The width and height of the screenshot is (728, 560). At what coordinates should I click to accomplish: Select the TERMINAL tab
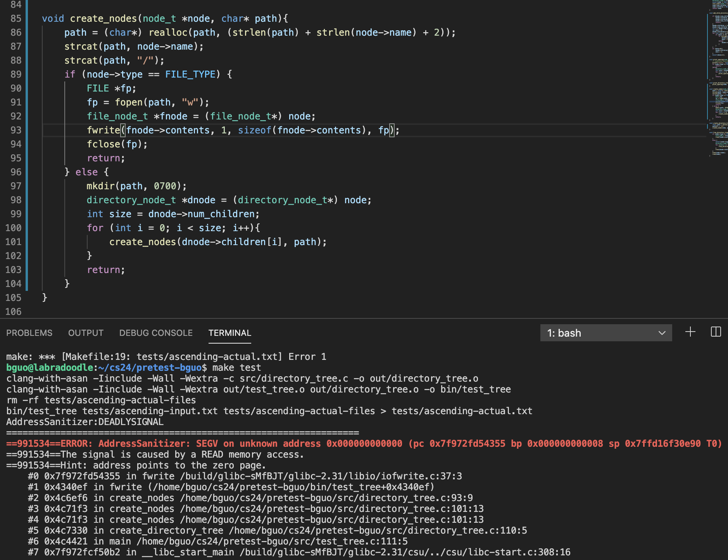pos(229,333)
